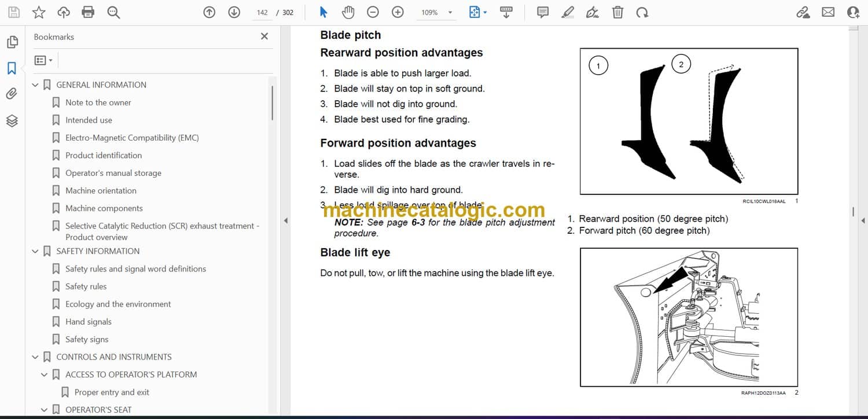Open the Find text search tool
The image size is (868, 419).
113,12
